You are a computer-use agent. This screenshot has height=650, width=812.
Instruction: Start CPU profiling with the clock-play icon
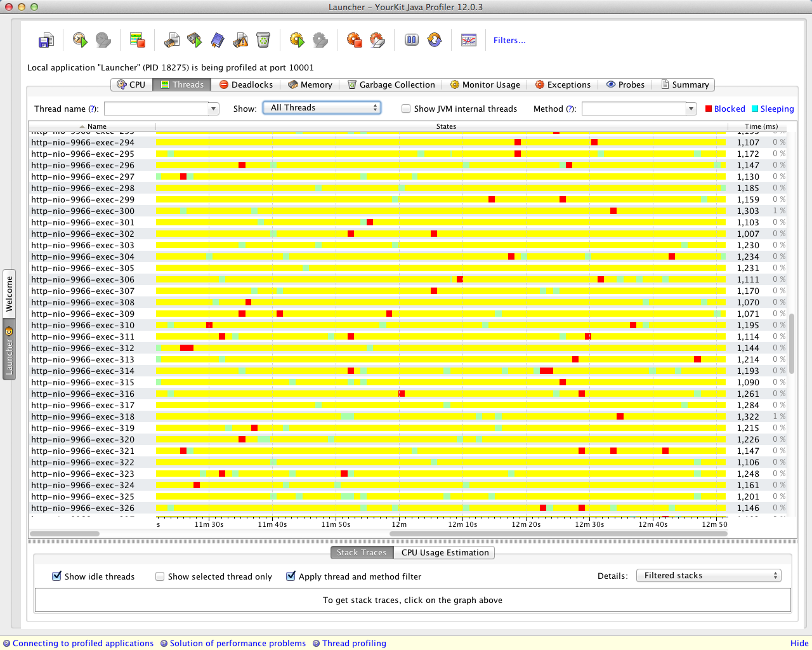point(80,40)
